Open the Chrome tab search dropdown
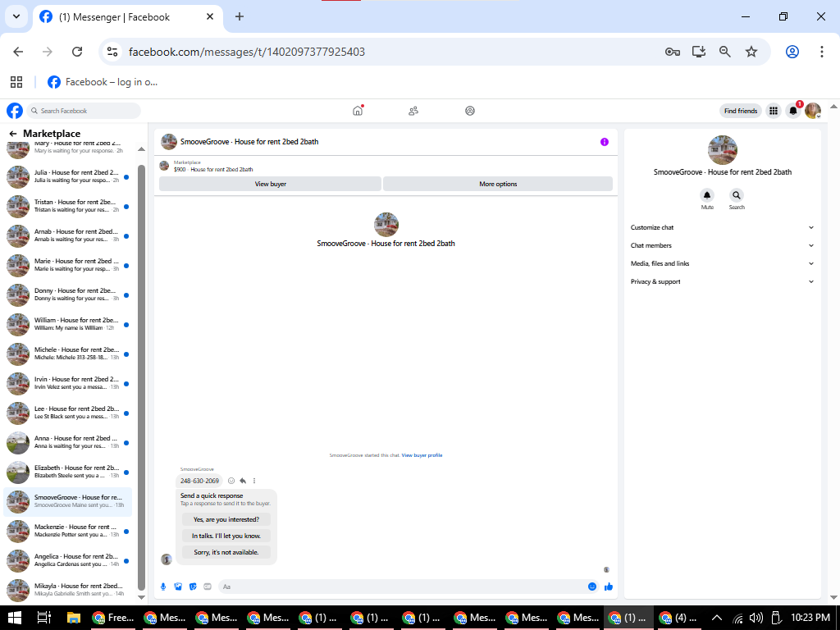The height and width of the screenshot is (630, 840). click(16, 16)
